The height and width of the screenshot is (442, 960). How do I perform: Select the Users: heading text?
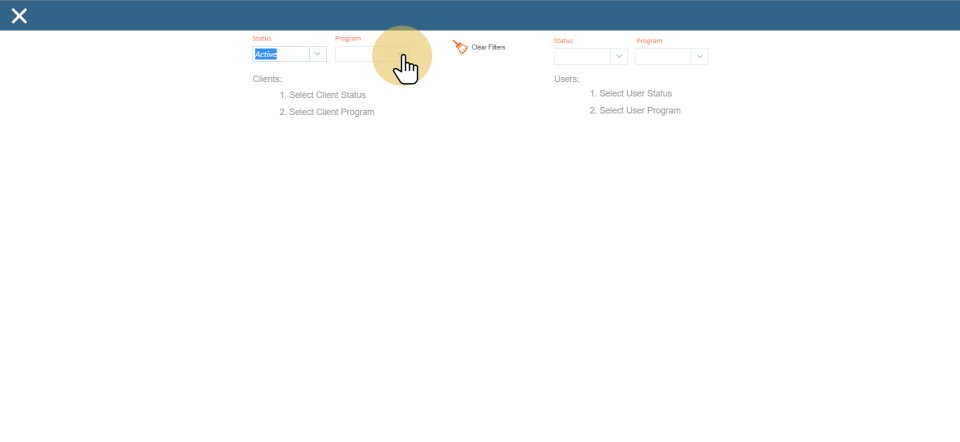(x=566, y=78)
